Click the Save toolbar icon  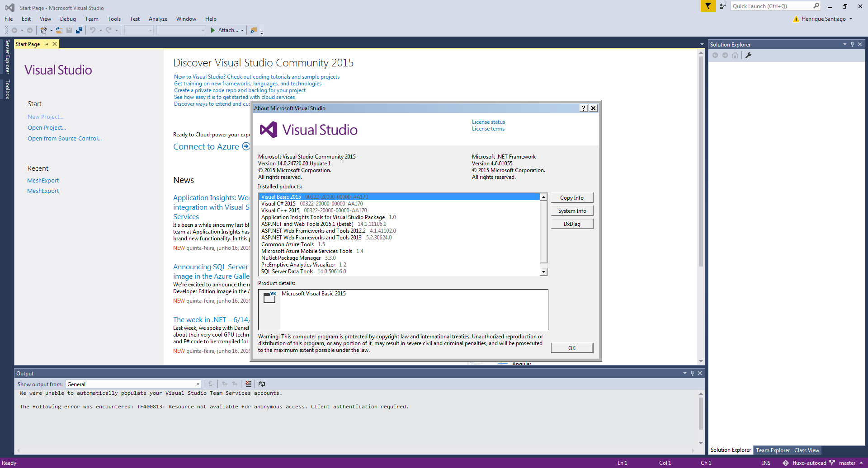click(x=69, y=30)
